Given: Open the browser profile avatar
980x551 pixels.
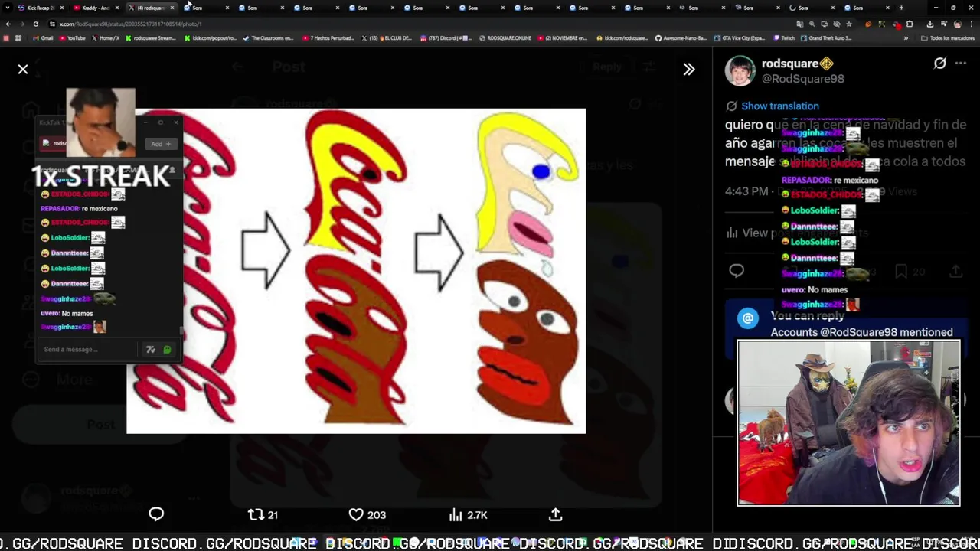Looking at the screenshot, I should click(958, 24).
